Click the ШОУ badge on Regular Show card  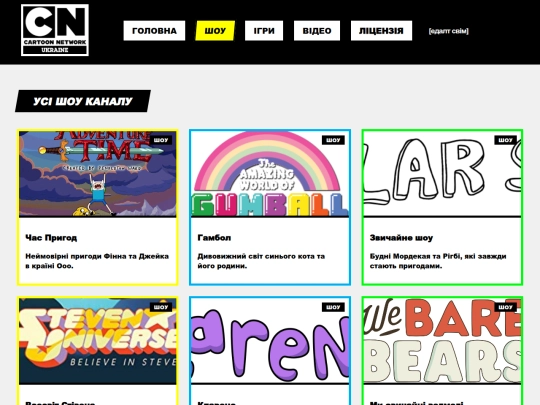[506, 140]
